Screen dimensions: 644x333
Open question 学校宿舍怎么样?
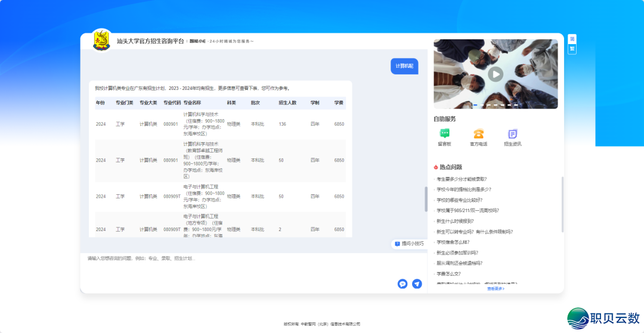(x=453, y=242)
